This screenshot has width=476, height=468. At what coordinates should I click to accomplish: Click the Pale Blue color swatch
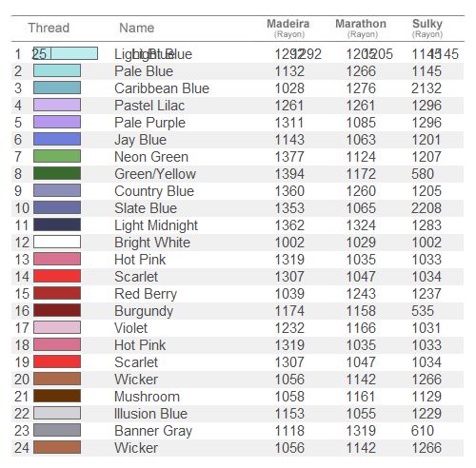pyautogui.click(x=57, y=70)
